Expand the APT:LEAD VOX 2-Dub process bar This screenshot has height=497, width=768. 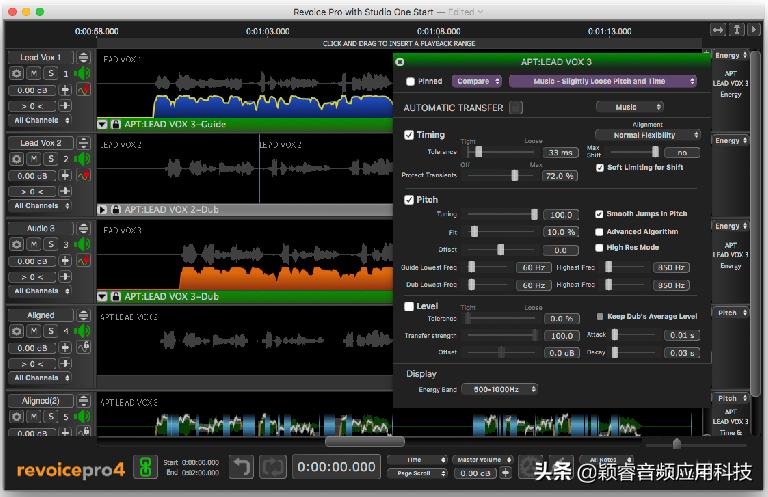(x=103, y=210)
